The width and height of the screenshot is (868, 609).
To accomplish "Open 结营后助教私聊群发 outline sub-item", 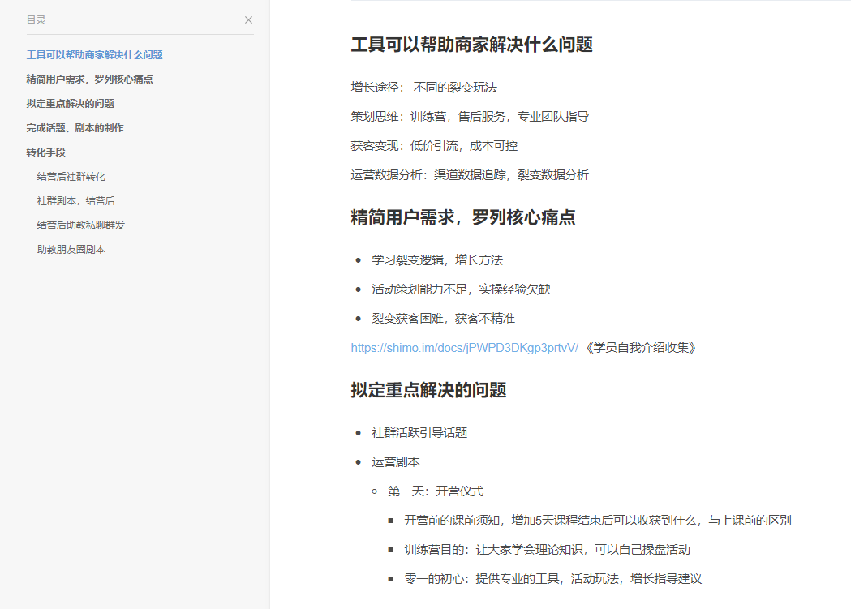I will point(80,225).
